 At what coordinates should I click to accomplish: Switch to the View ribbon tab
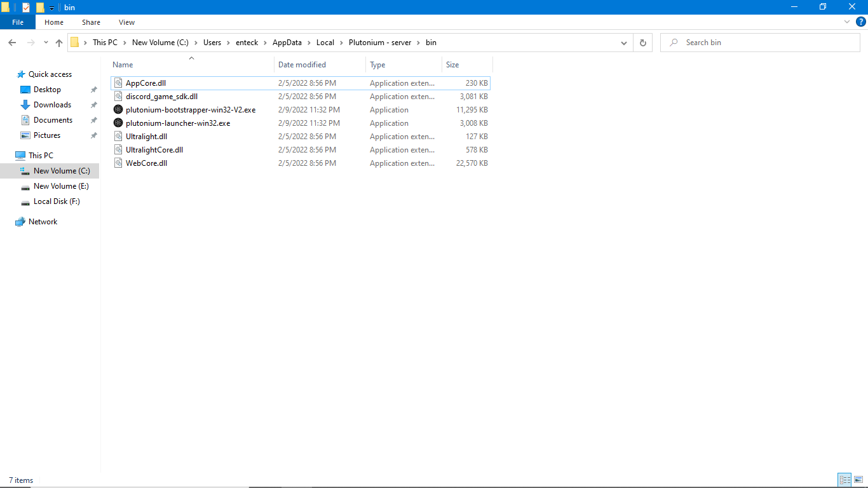tap(126, 22)
